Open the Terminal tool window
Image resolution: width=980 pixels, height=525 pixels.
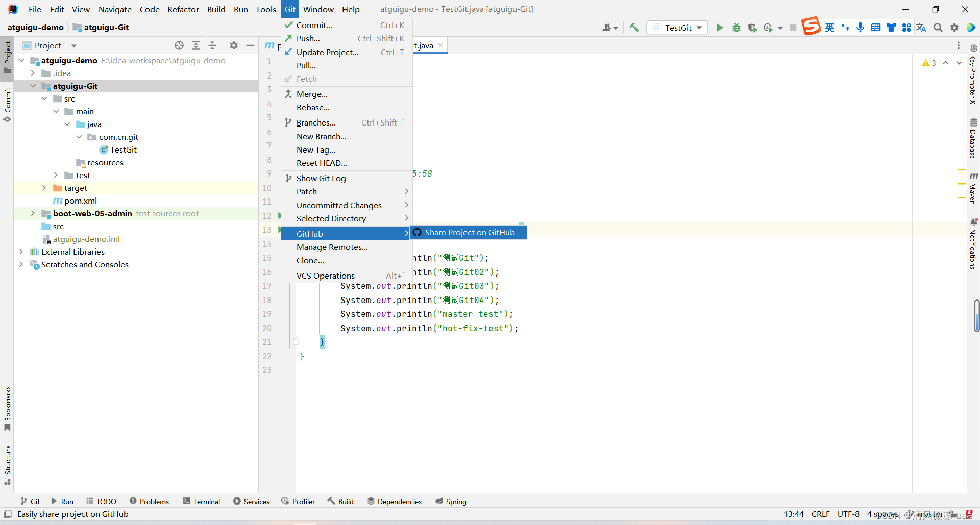pos(202,502)
